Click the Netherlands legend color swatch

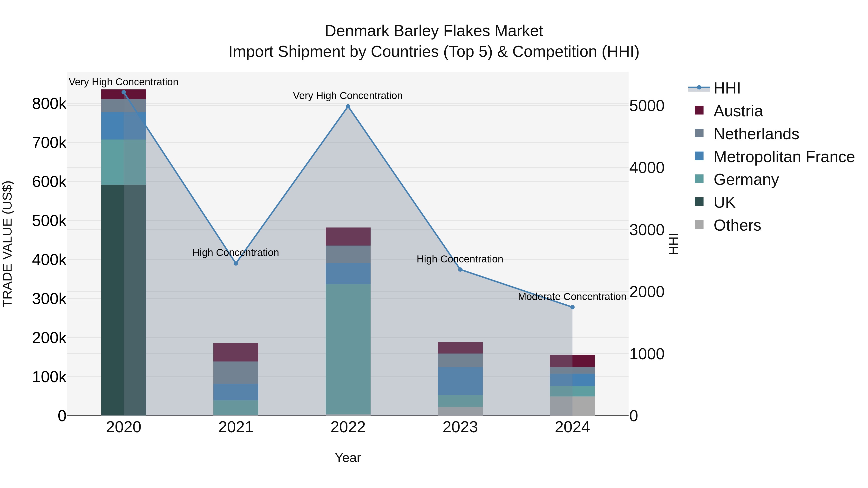click(699, 133)
